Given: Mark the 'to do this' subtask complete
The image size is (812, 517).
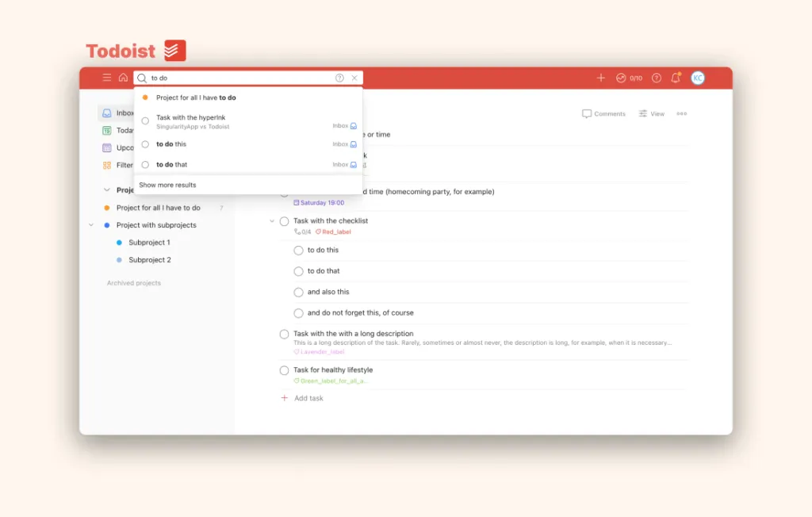Looking at the screenshot, I should coord(299,250).
